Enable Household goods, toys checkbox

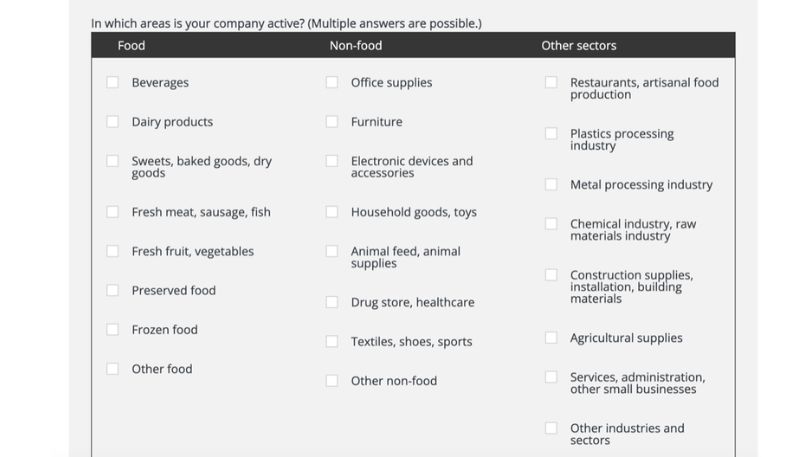(x=332, y=211)
